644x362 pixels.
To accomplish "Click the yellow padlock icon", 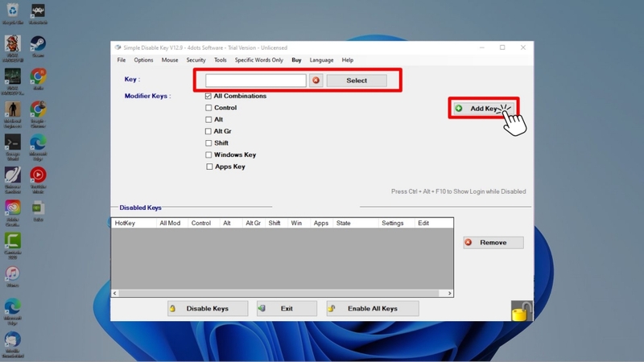I will pyautogui.click(x=521, y=311).
